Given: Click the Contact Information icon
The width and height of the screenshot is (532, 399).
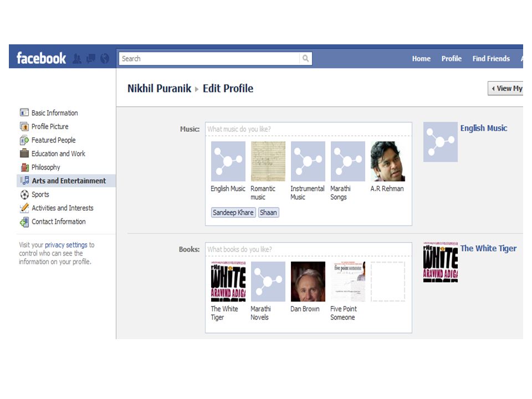Looking at the screenshot, I should coord(24,222).
